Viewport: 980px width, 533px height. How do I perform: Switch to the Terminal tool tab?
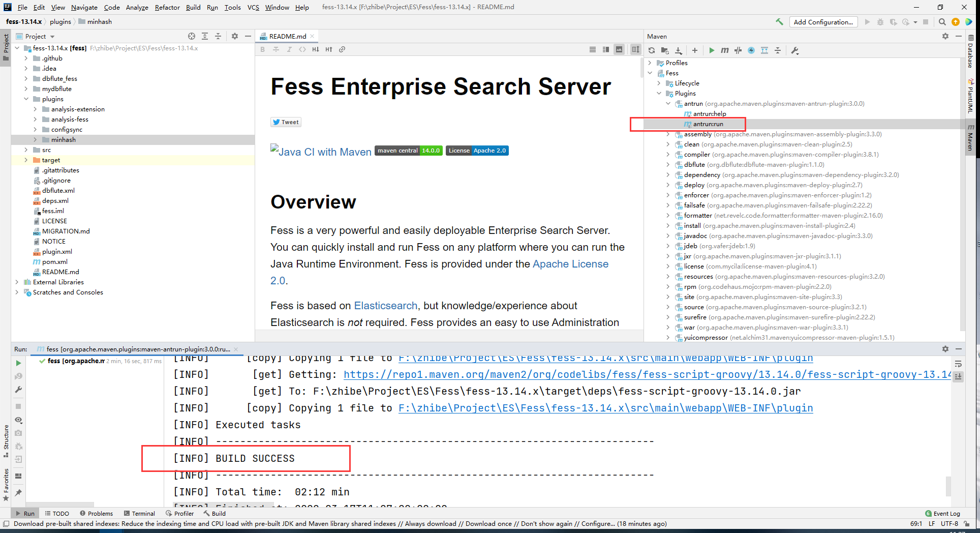139,514
